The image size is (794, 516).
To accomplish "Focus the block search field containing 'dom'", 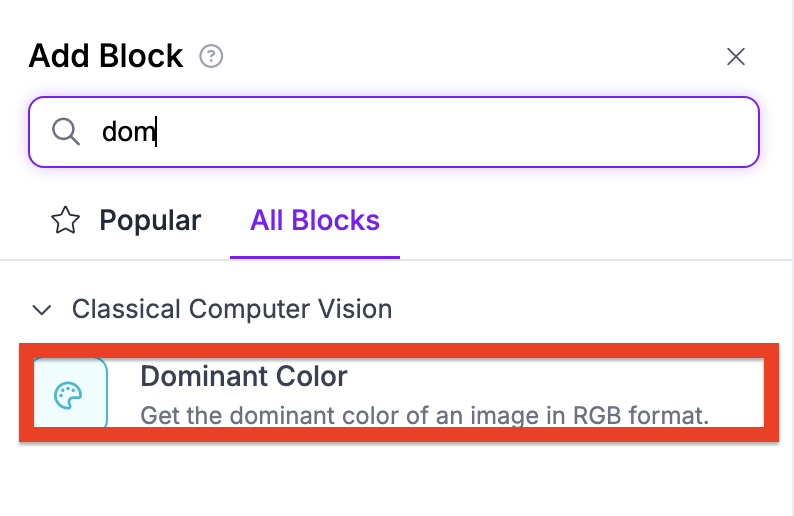I will click(394, 132).
